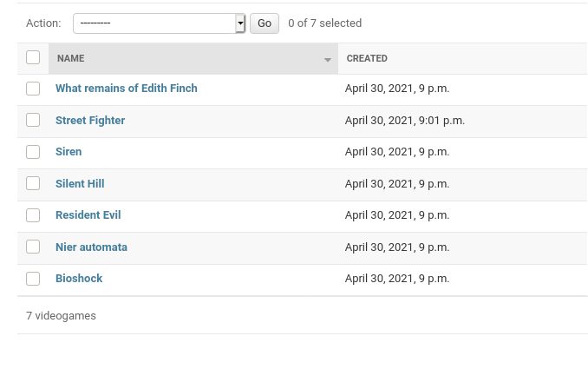Tick the checkbox beside Siren
The width and height of the screenshot is (588, 369).
point(33,152)
